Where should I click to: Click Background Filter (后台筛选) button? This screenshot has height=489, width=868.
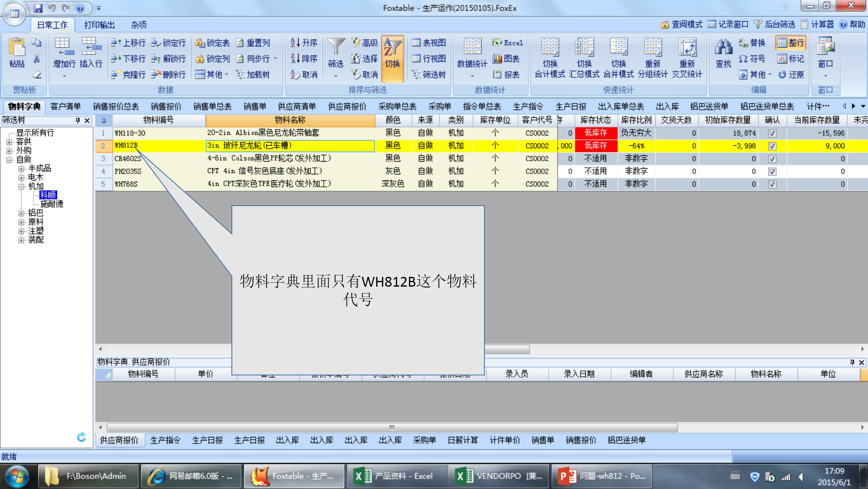coord(774,24)
